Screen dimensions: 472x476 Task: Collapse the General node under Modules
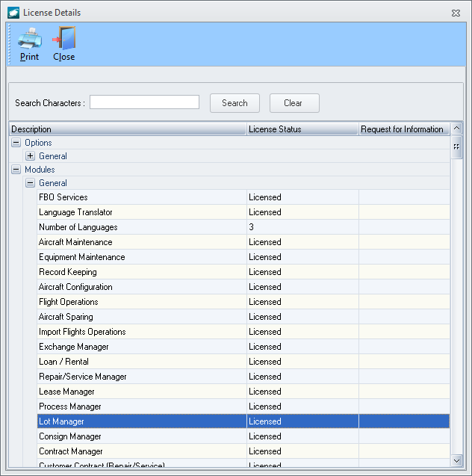[30, 183]
